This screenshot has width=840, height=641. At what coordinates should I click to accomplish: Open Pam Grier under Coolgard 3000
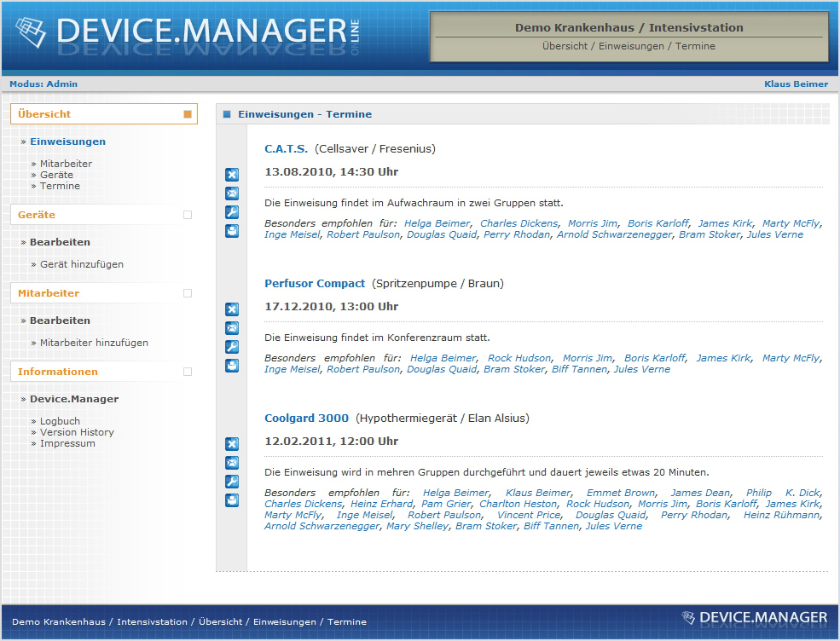tap(446, 504)
